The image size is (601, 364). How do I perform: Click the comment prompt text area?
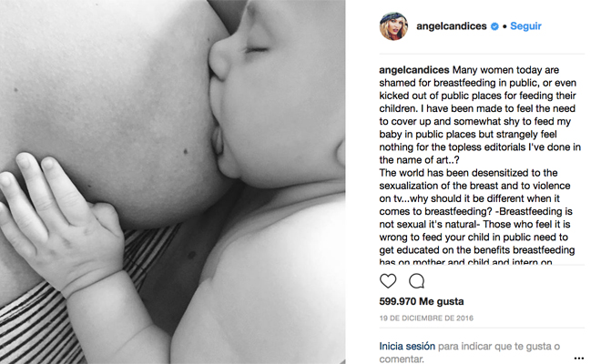coord(470,352)
